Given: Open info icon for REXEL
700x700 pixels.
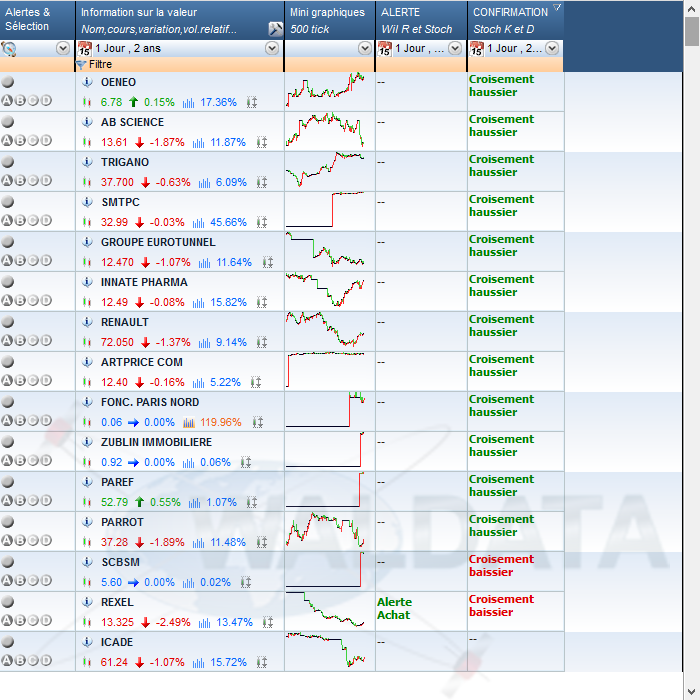Looking at the screenshot, I should click(x=88, y=602).
